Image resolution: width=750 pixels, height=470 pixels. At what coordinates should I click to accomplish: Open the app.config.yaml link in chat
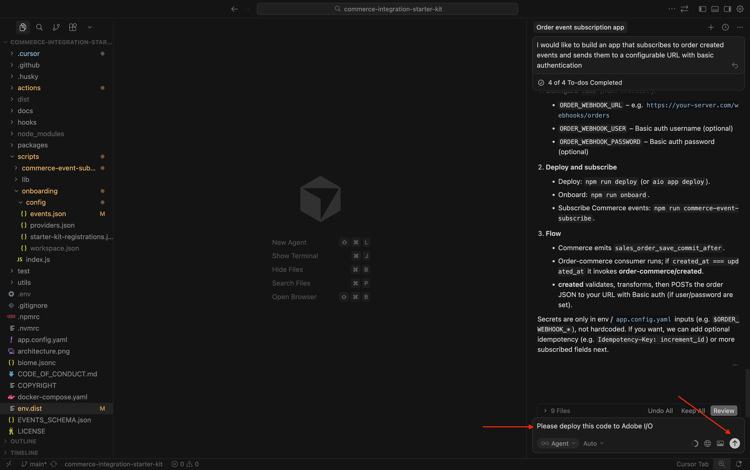point(643,319)
